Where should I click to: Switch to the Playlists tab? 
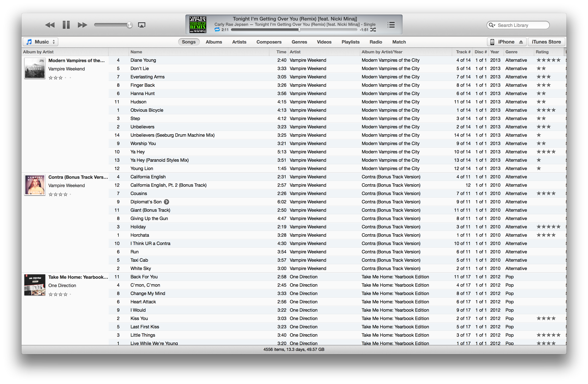pyautogui.click(x=350, y=42)
